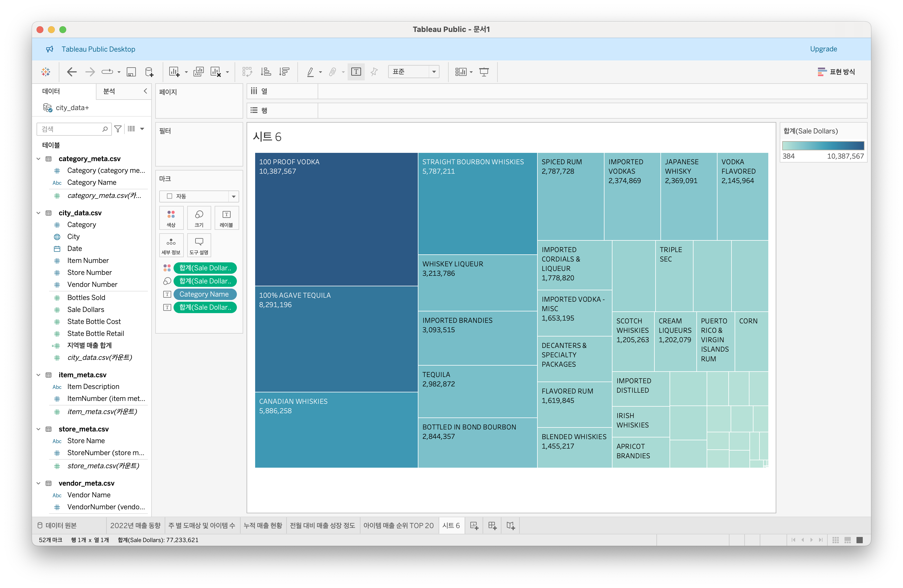This screenshot has height=588, width=903.
Task: Click the new data source icon
Action: (149, 72)
